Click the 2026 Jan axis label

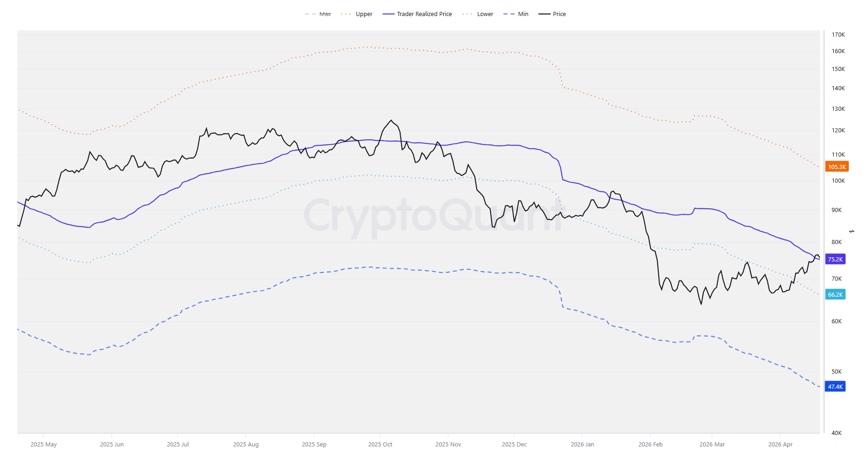(582, 444)
